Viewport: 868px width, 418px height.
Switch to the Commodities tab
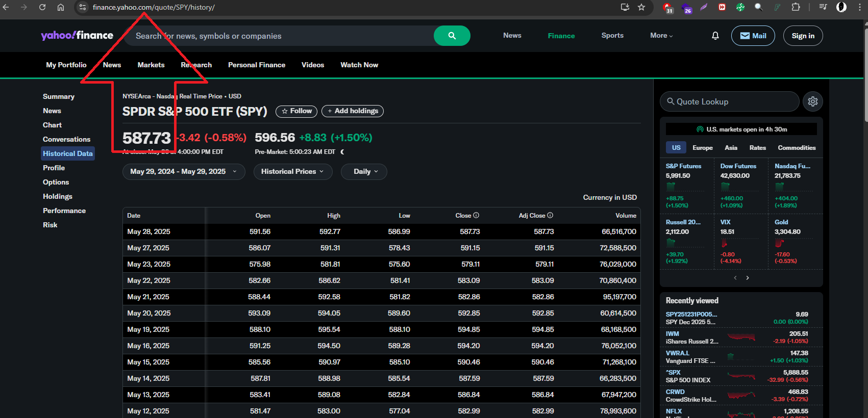click(x=797, y=148)
